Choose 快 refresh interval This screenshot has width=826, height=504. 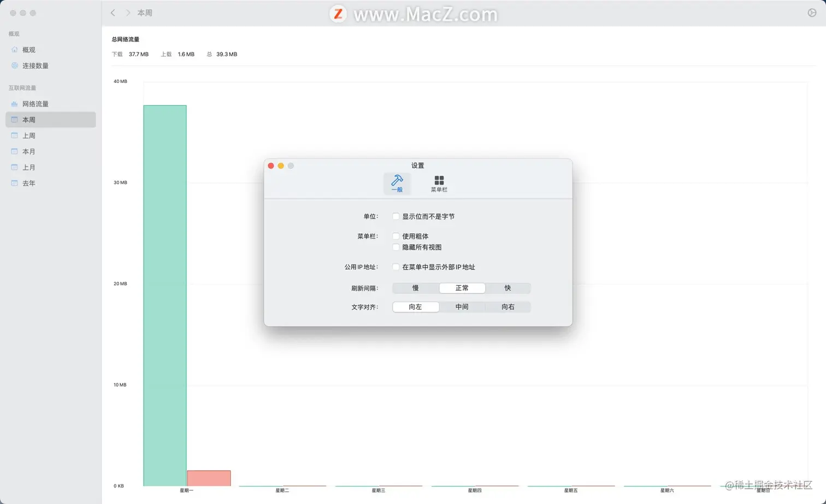click(x=508, y=288)
